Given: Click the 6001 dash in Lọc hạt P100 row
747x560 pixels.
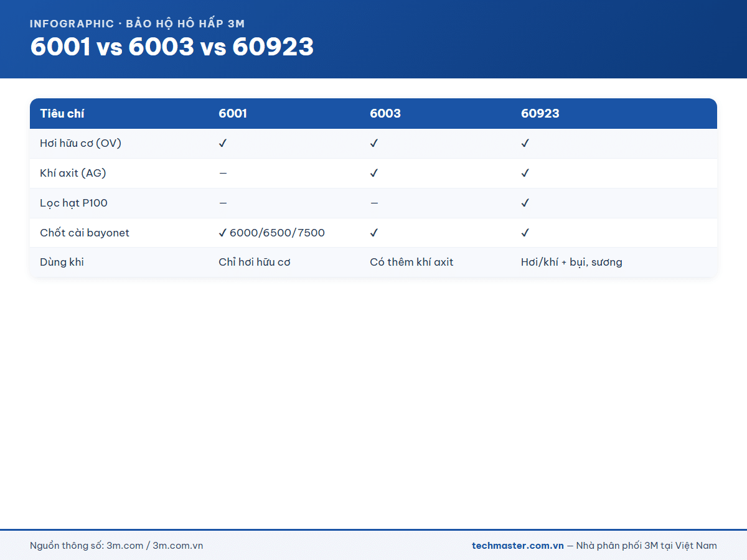Looking at the screenshot, I should point(223,203).
